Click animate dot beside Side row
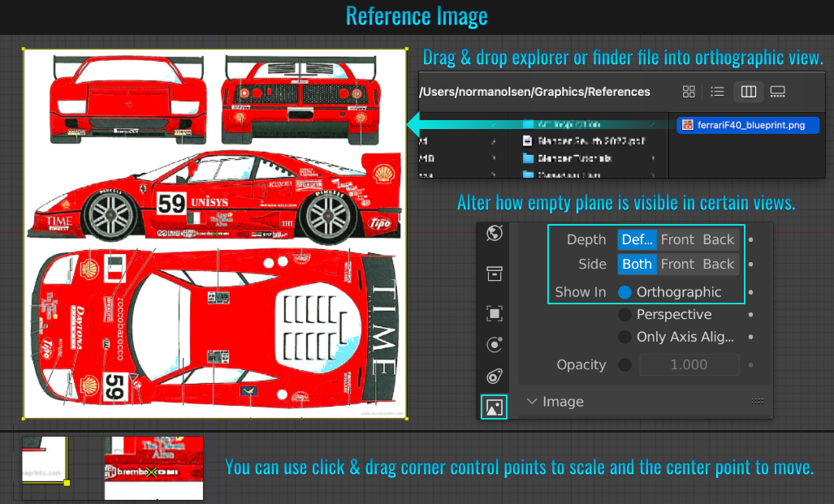Screen dimensions: 834x504 point(751,265)
